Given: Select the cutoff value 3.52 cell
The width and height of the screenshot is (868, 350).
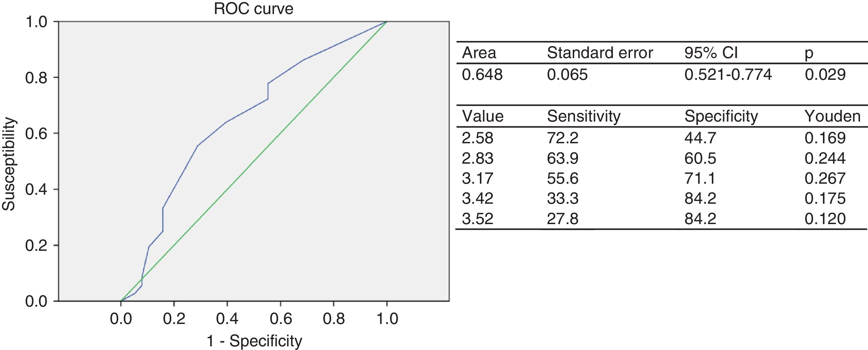Looking at the screenshot, I should 478,218.
